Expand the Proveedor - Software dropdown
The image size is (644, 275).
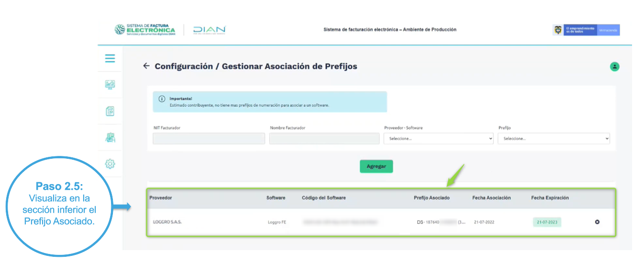coord(438,138)
